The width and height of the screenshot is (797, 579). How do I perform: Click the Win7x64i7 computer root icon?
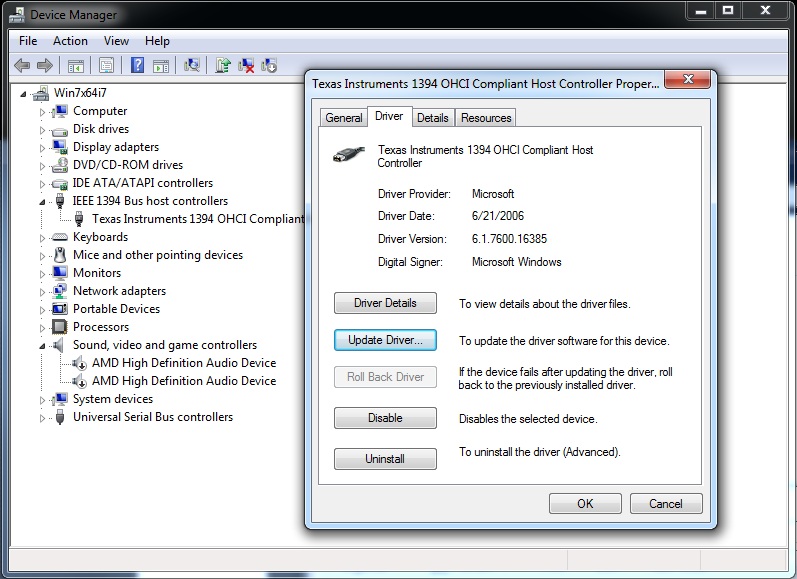[41, 93]
